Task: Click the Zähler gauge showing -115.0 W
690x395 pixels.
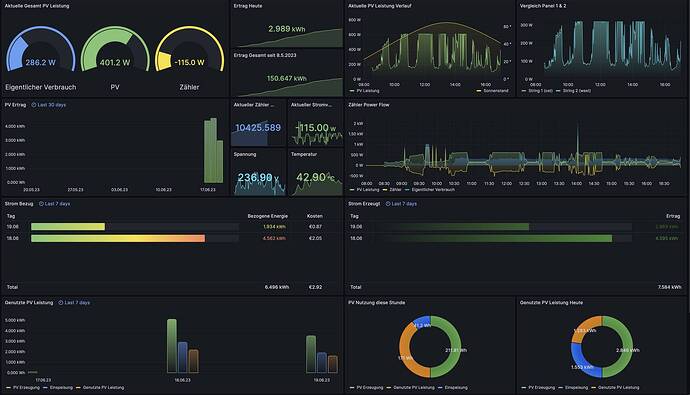Action: 190,49
